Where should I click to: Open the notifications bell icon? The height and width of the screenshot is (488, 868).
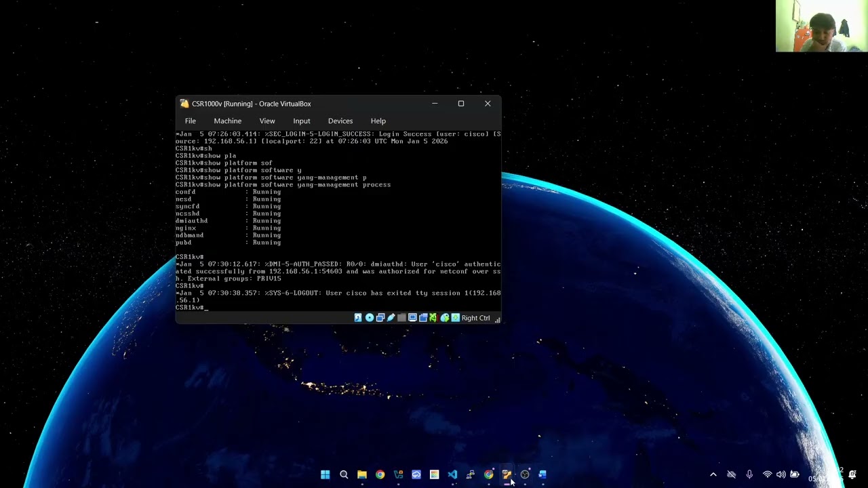[x=852, y=474]
